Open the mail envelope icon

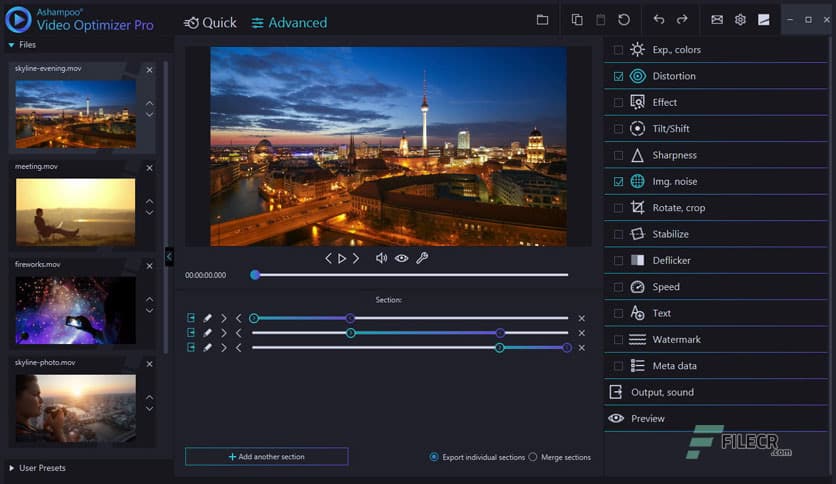pyautogui.click(x=717, y=20)
